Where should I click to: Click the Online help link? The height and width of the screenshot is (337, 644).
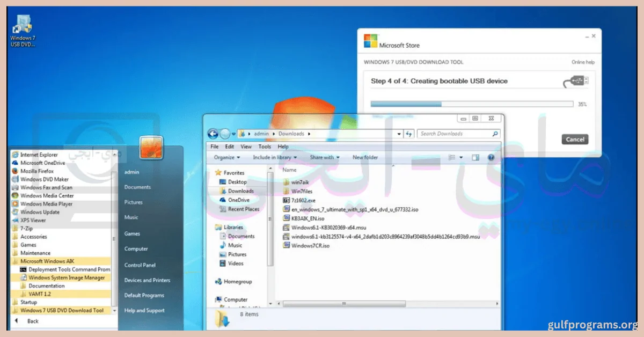[583, 62]
